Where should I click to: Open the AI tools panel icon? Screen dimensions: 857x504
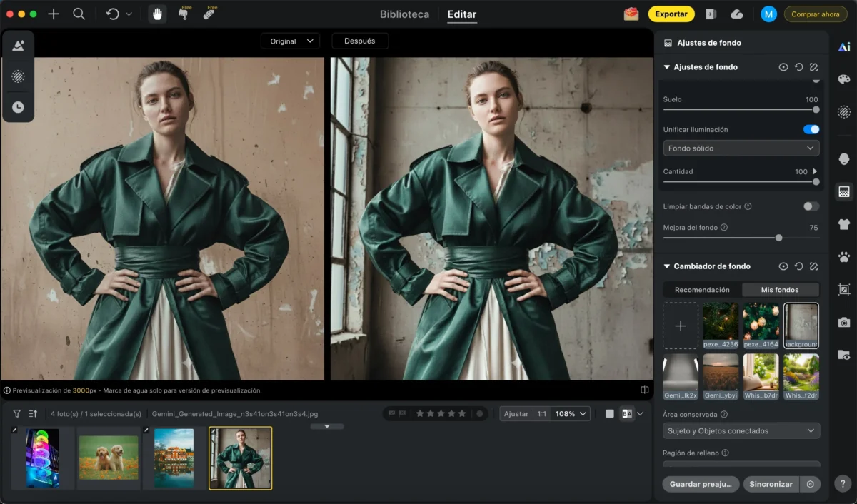[844, 47]
